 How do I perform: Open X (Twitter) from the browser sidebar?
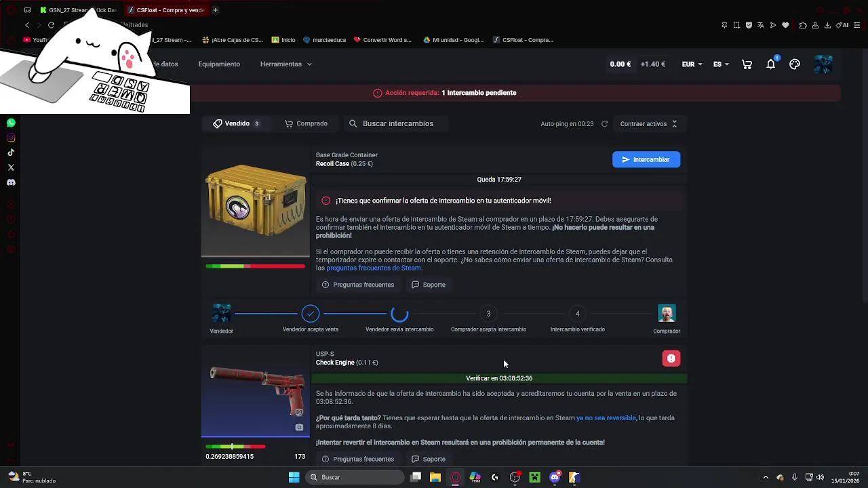[11, 167]
